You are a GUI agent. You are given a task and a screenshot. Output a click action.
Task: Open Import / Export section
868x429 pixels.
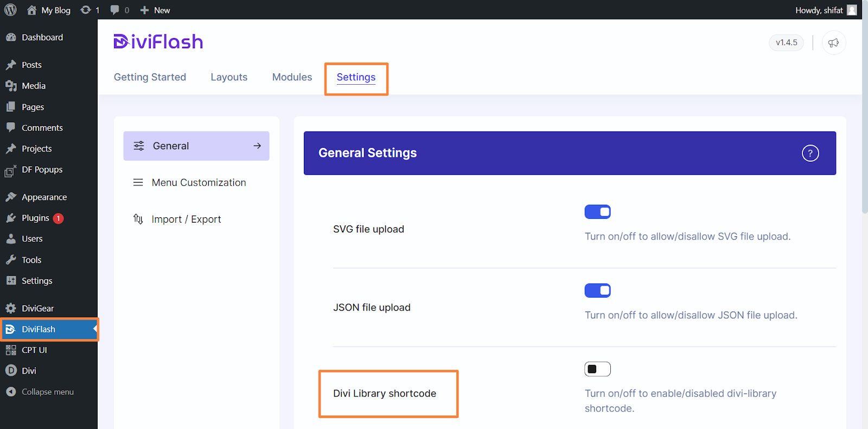(196, 219)
